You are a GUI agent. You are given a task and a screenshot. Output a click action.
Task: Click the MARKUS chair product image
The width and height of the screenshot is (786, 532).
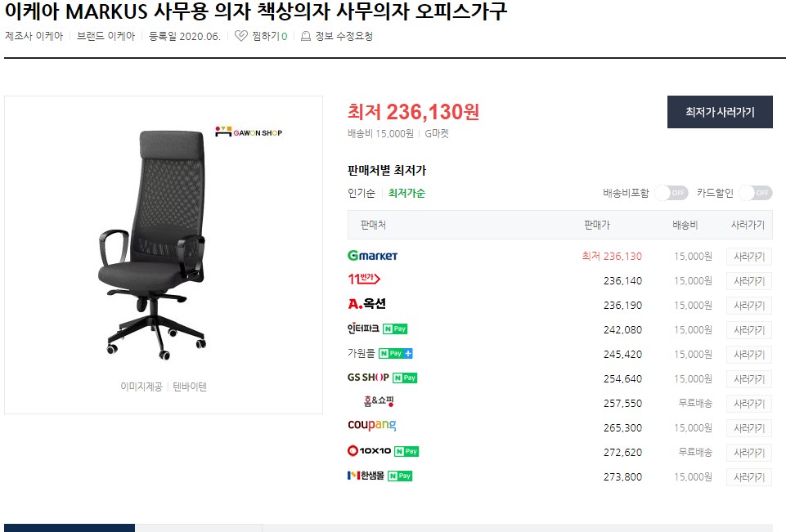(x=152, y=245)
